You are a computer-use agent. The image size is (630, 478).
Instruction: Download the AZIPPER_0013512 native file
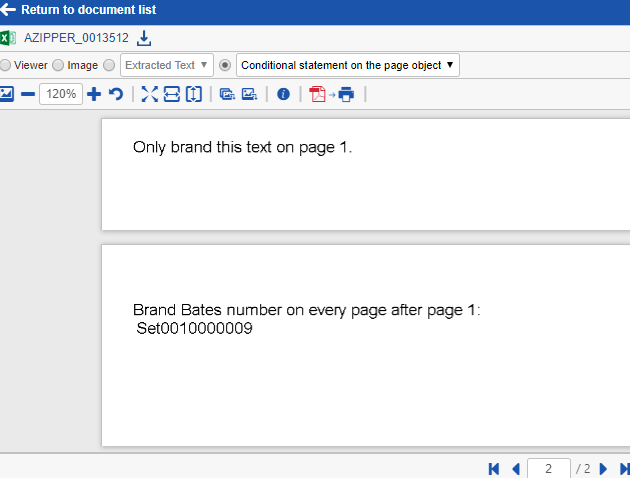[144, 38]
